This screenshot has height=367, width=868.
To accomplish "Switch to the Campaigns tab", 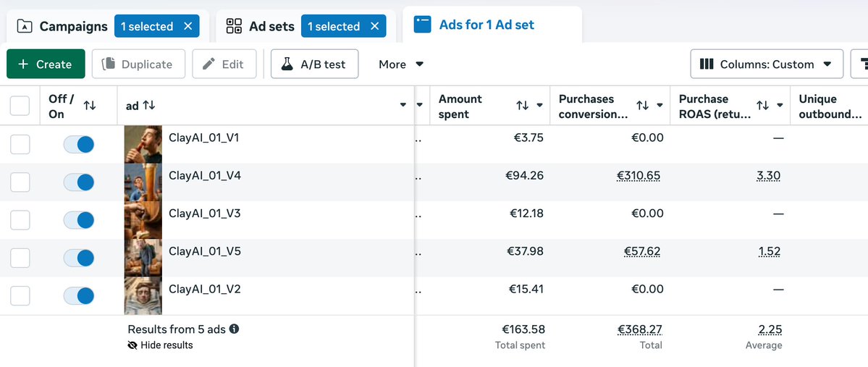I will point(65,27).
